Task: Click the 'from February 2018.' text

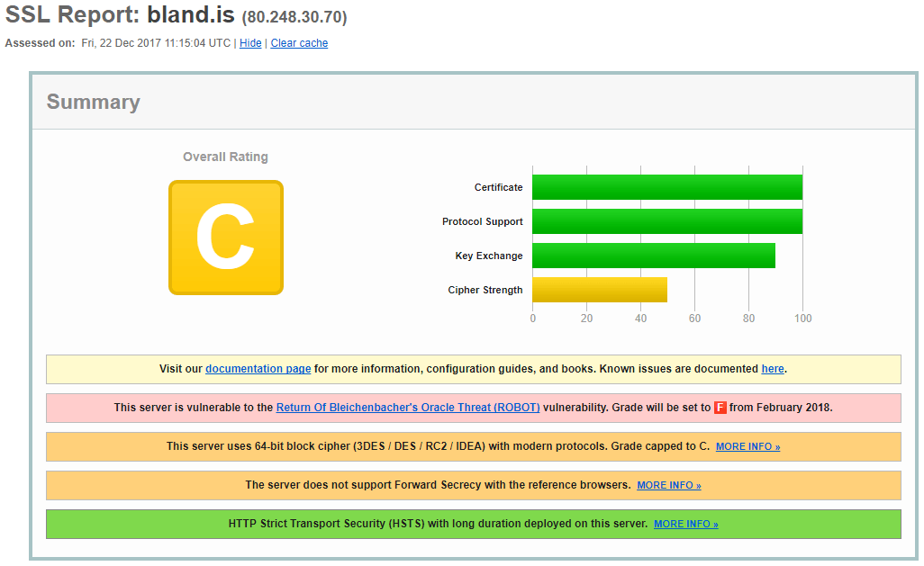Action: point(781,408)
